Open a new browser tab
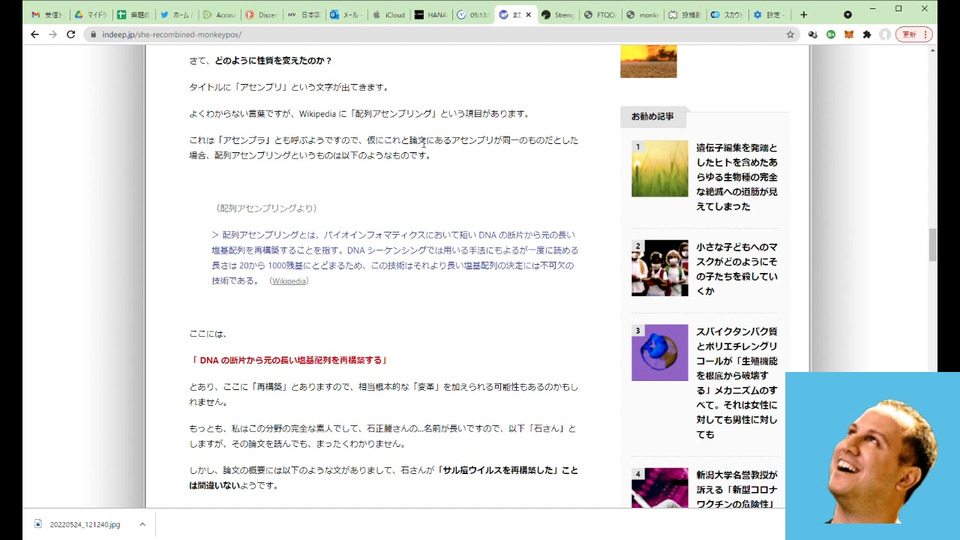 (x=803, y=15)
